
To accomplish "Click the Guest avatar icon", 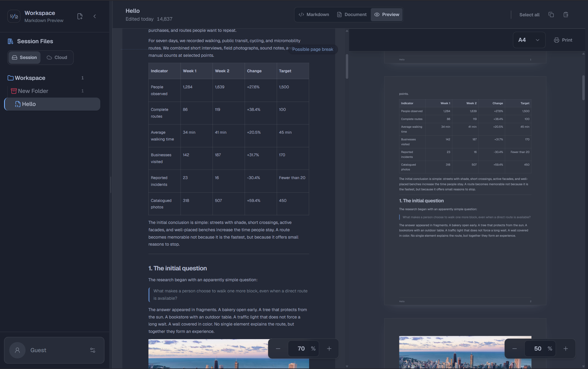I will point(17,350).
